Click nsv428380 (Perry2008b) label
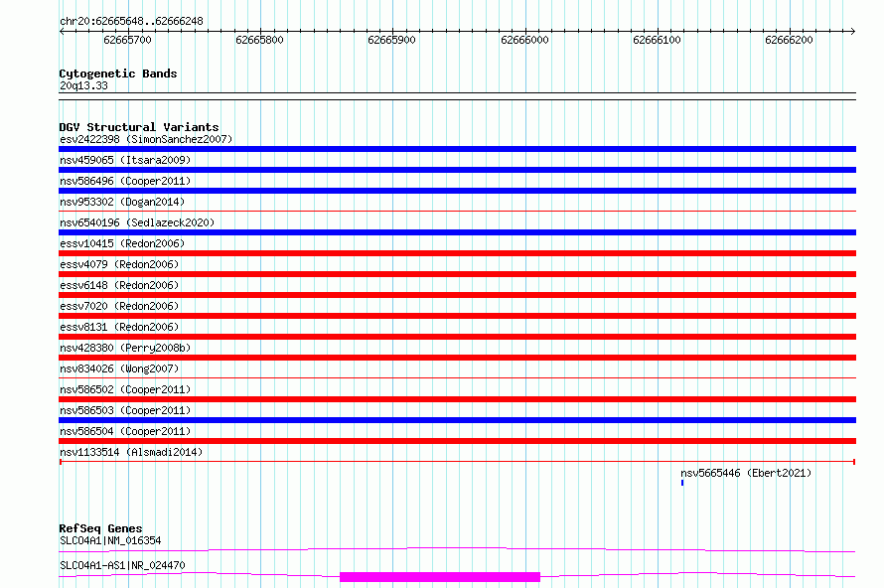 tap(125, 348)
